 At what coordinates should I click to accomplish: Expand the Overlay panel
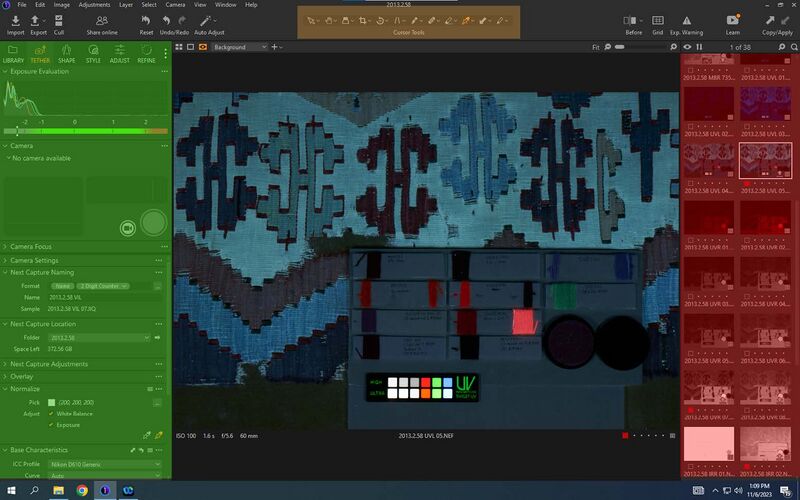(x=5, y=377)
